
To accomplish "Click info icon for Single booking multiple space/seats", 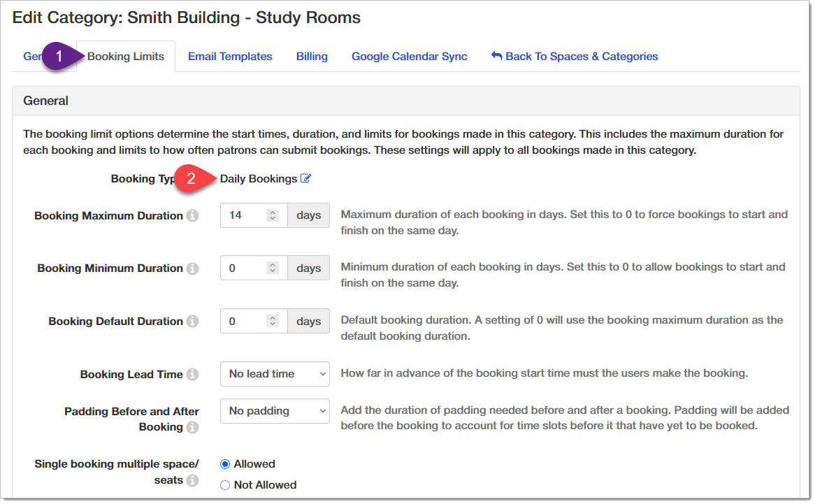I will 193,480.
